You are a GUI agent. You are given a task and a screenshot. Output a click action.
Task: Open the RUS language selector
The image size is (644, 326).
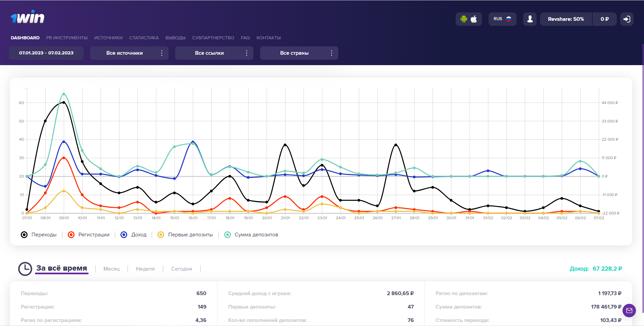click(502, 19)
